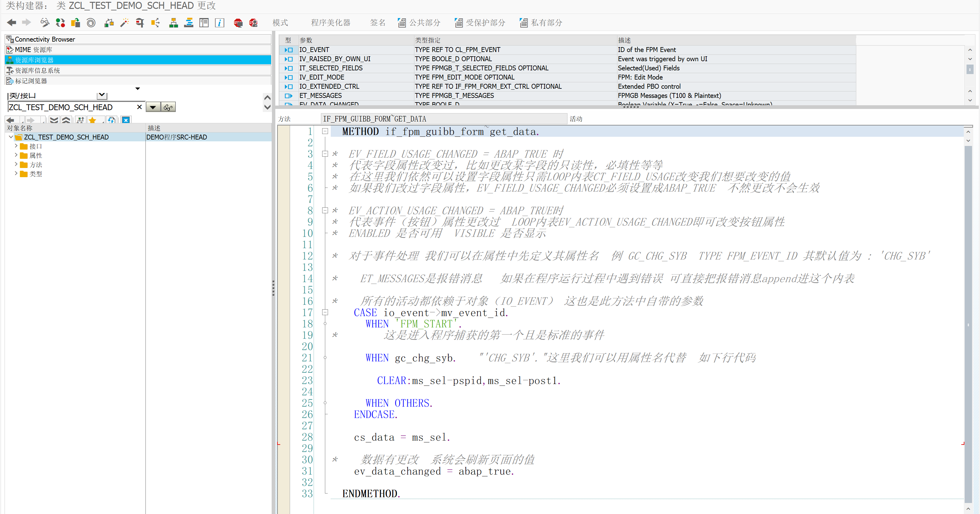Screen dimensions: 980x514
Task: Click the favorites star icon in navigator
Action: [92, 120]
